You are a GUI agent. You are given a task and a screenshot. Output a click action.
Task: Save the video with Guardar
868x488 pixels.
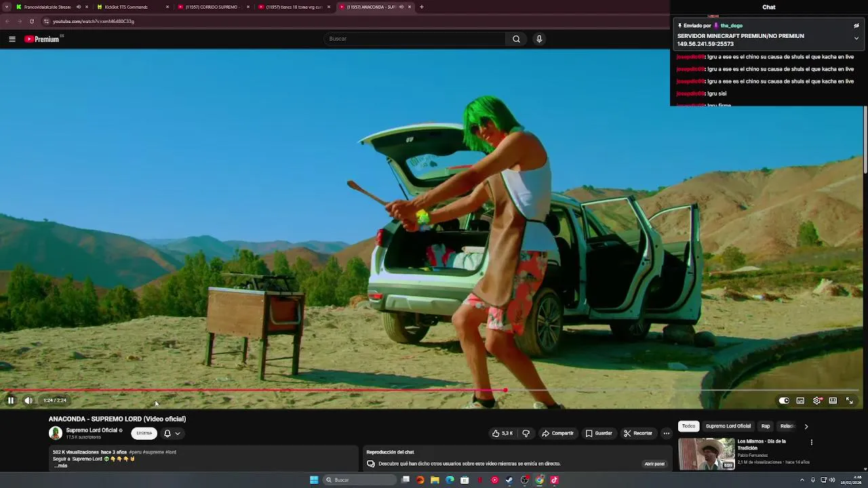(599, 433)
